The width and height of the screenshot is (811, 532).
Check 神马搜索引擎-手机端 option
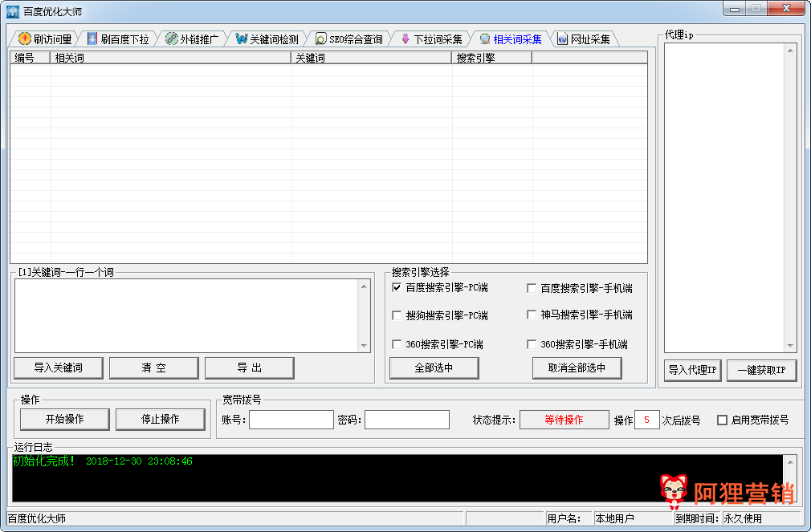tap(532, 315)
